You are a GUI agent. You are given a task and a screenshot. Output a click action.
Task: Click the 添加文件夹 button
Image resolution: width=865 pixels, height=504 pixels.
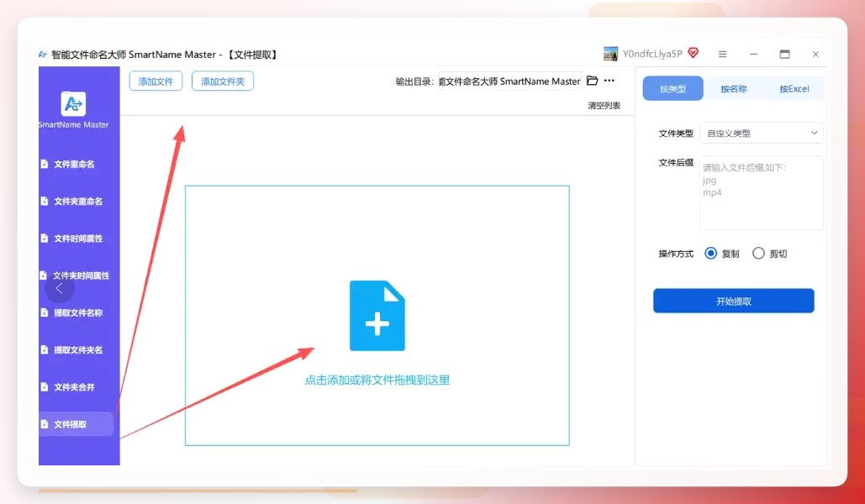click(222, 81)
